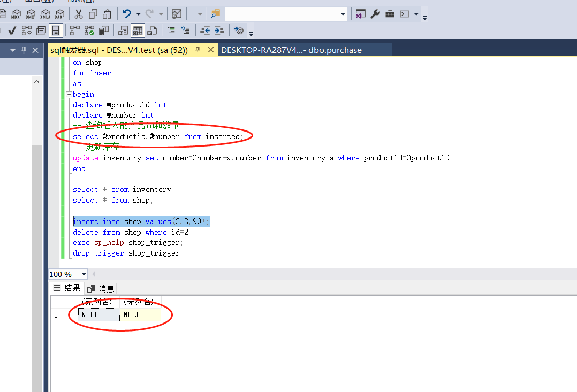The height and width of the screenshot is (392, 577).
Task: Click the editor horizontal scroll left arrow
Action: click(94, 274)
